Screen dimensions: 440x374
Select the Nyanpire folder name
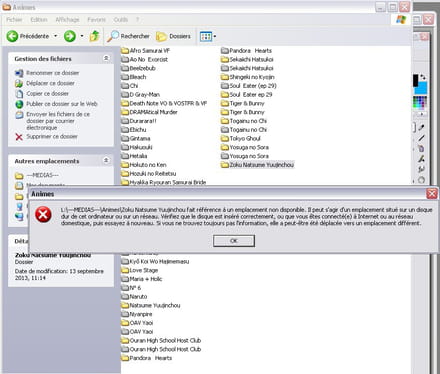[x=141, y=314]
